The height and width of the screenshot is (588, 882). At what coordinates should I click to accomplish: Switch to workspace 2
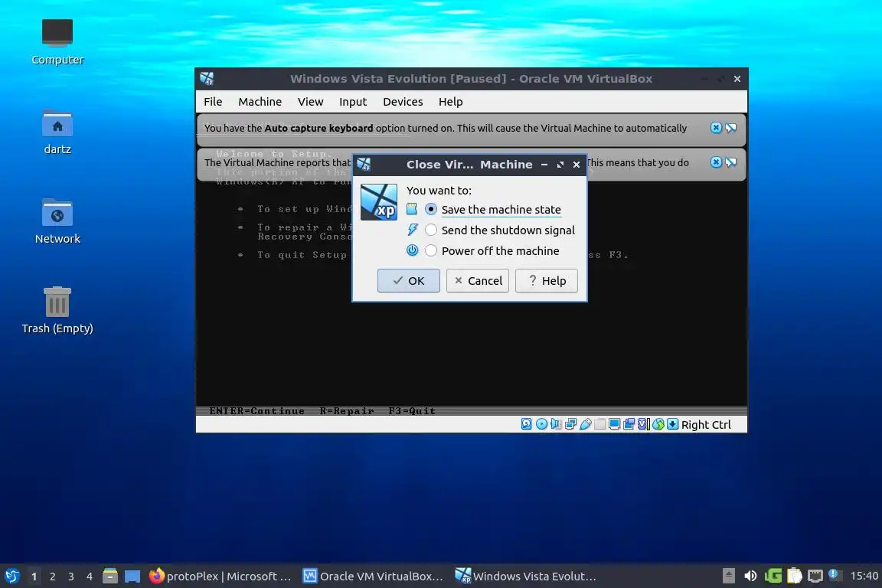point(52,577)
